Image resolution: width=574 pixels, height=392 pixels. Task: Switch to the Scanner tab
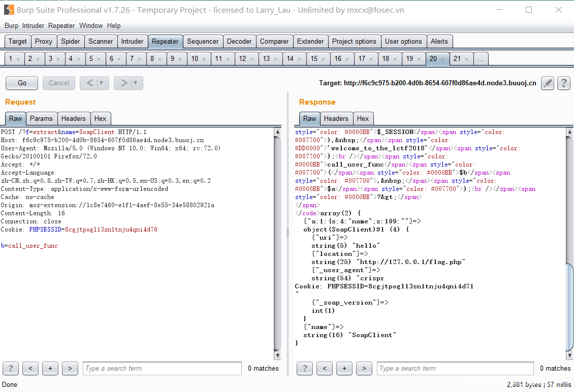coord(101,41)
